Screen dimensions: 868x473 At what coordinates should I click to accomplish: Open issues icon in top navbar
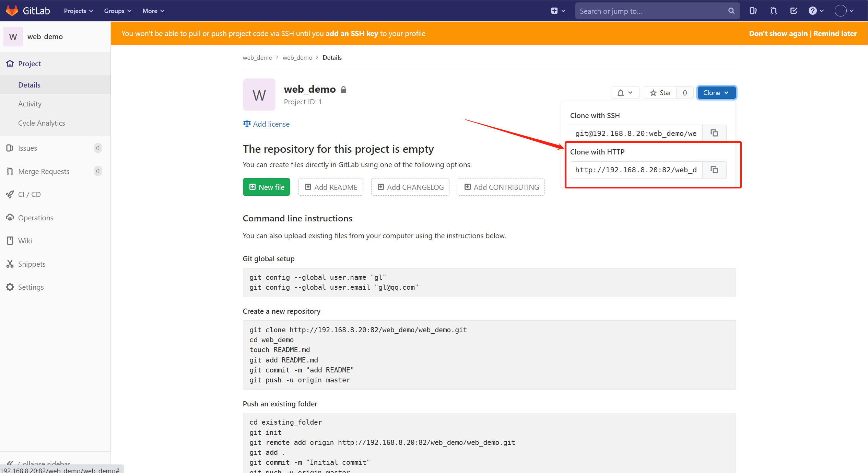[753, 11]
